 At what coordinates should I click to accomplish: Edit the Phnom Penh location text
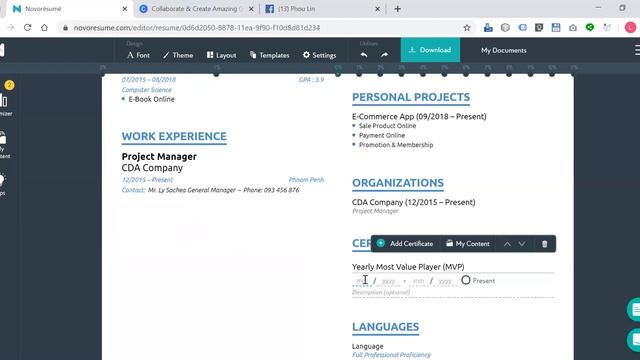tap(306, 180)
